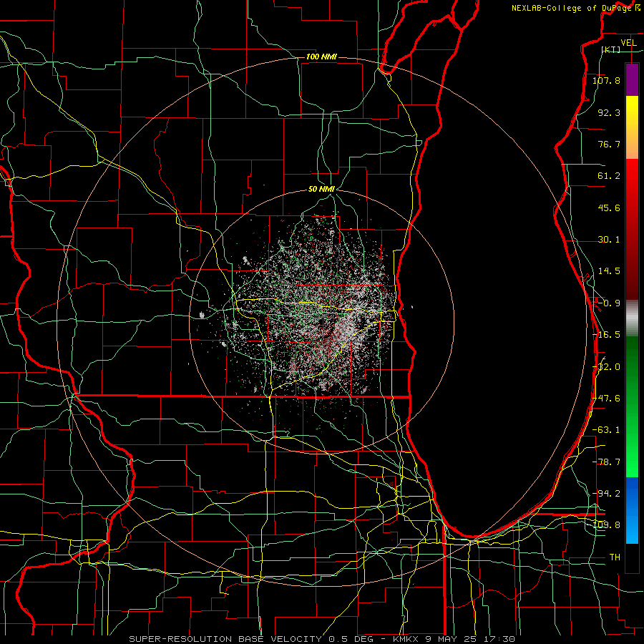Click the 100 NMI range ring label
This screenshot has width=644, height=644.
321,57
